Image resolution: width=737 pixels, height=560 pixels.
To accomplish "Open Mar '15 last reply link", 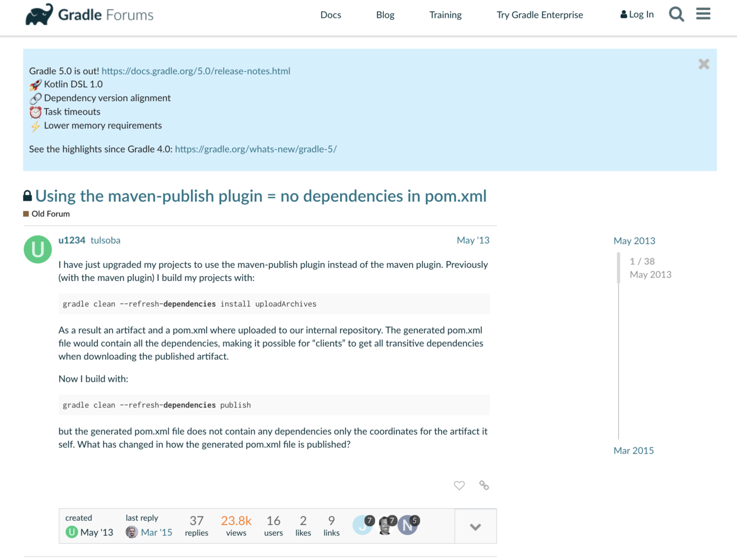I will (x=156, y=532).
